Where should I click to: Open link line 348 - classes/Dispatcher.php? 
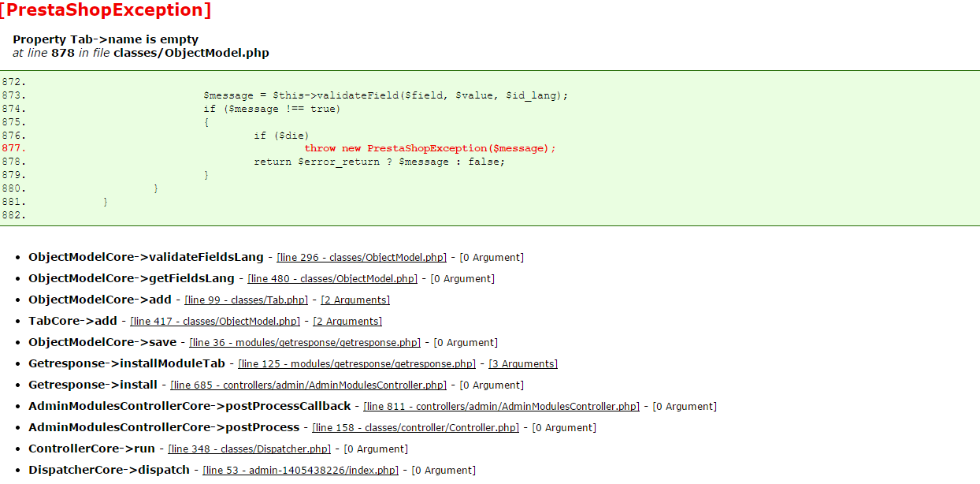click(x=250, y=449)
